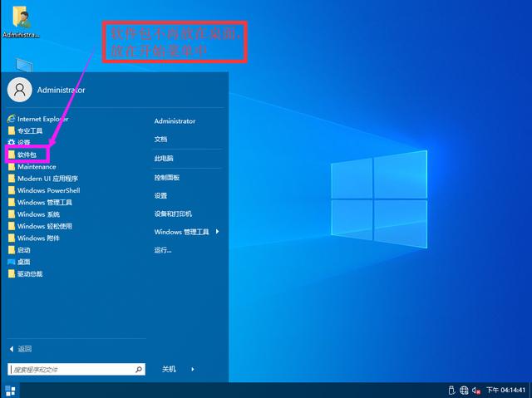Open 设置 with gear icon in program list

pos(19,142)
